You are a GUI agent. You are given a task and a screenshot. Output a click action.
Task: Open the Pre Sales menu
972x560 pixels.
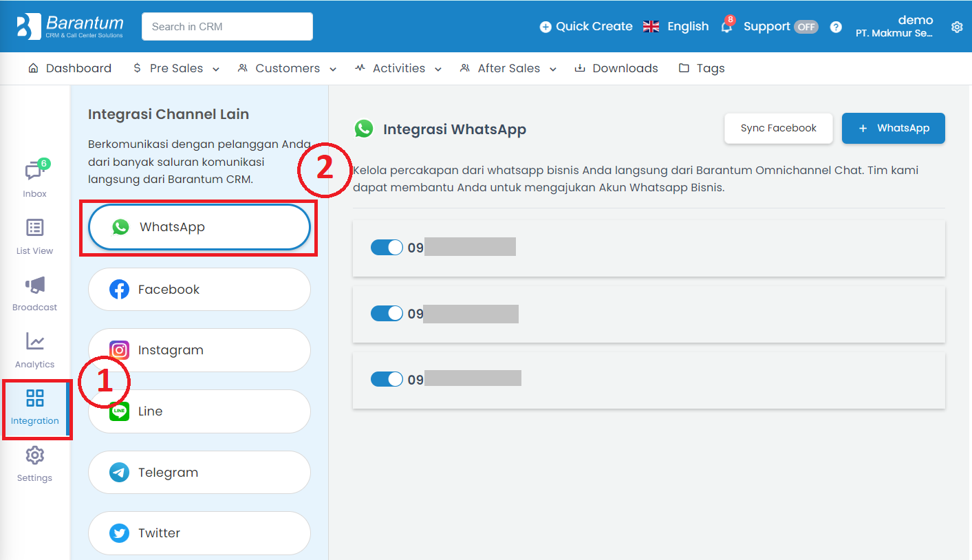tap(176, 68)
